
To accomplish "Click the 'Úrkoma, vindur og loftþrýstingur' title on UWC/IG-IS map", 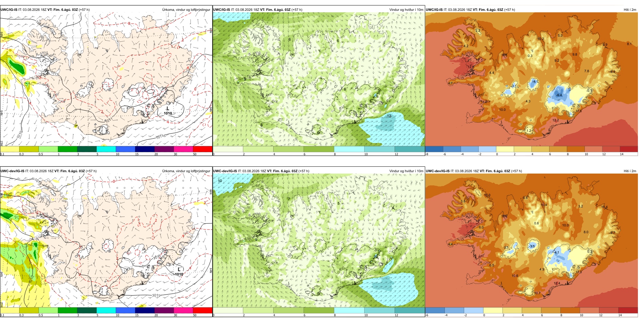I will [186, 10].
